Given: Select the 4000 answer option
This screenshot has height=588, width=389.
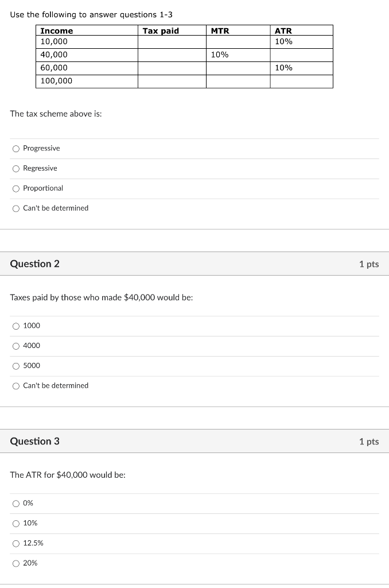Looking at the screenshot, I should coord(16,346).
